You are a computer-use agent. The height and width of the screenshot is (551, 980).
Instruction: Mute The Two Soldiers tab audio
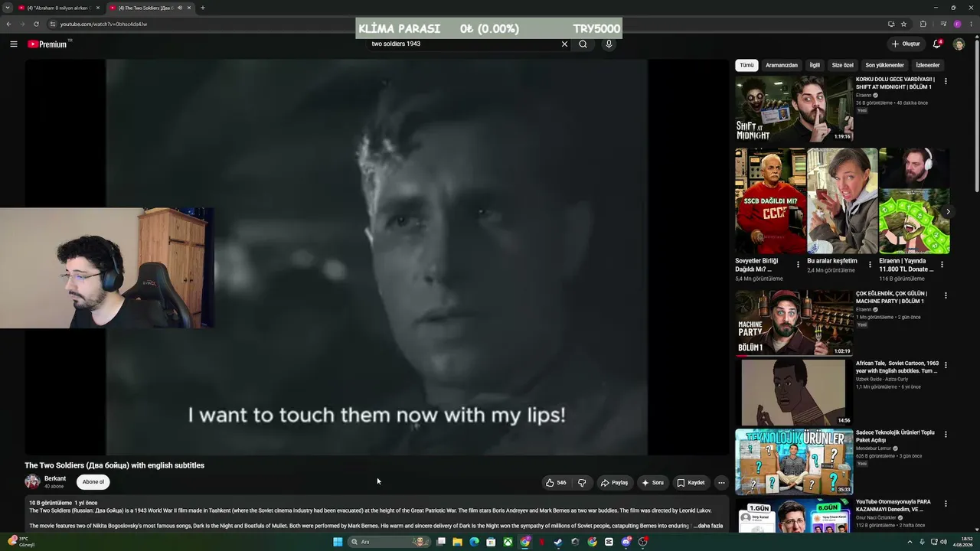tap(180, 8)
